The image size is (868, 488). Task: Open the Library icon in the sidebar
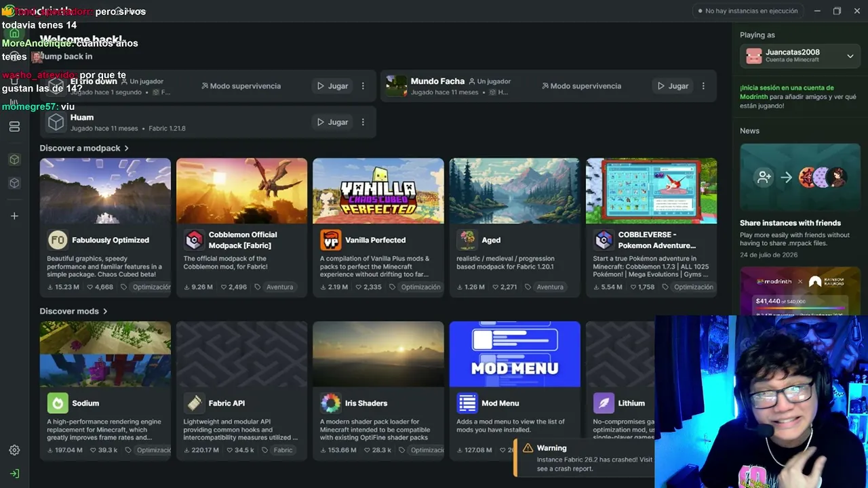(x=14, y=102)
